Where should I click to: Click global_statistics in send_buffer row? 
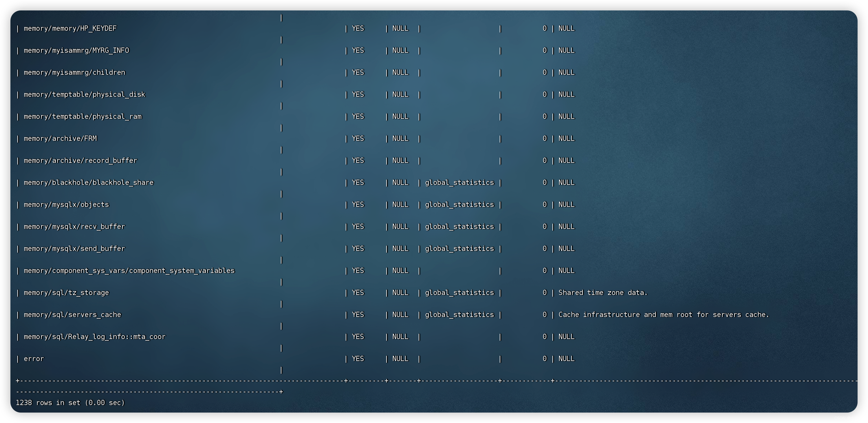click(x=459, y=249)
